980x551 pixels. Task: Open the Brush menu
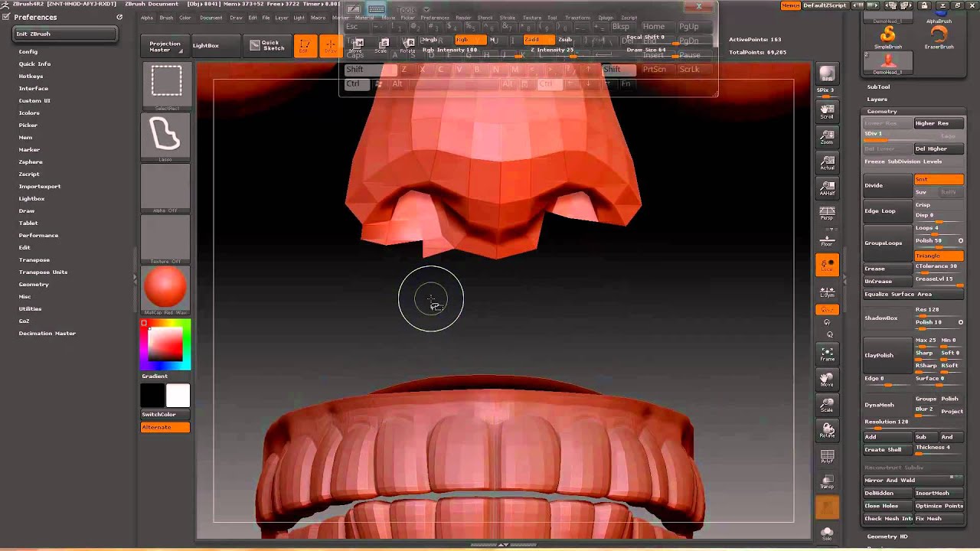pos(166,17)
